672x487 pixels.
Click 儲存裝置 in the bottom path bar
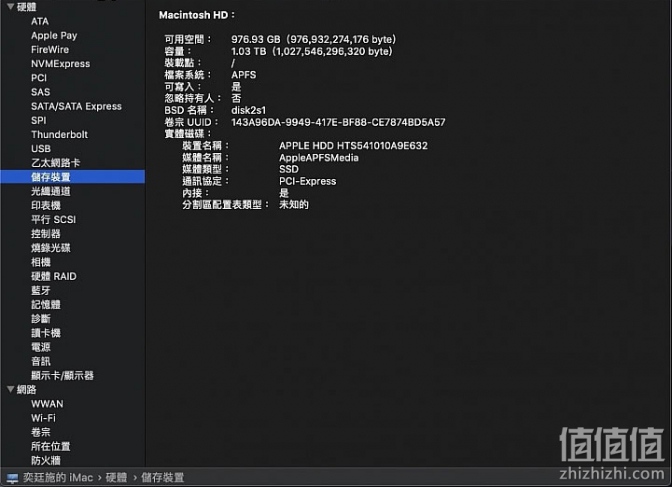pyautogui.click(x=162, y=478)
